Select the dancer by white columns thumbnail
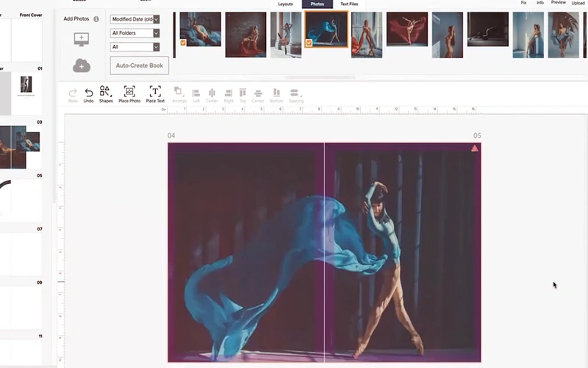This screenshot has width=588, height=368. pyautogui.click(x=286, y=35)
